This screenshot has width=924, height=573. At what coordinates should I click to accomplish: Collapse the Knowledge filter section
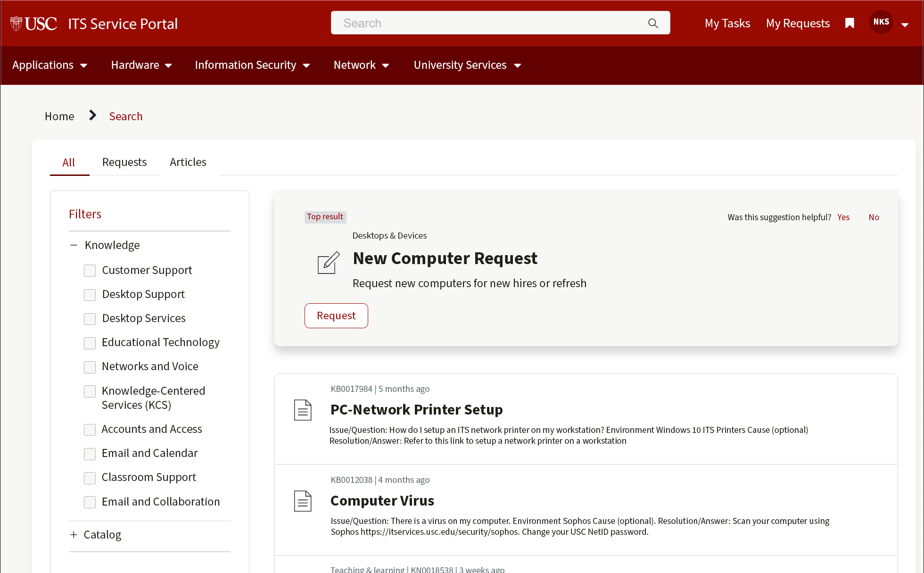coord(74,245)
